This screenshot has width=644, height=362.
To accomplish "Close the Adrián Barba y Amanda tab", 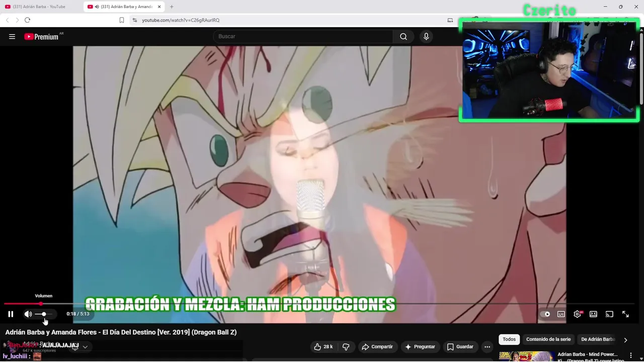I will (159, 7).
